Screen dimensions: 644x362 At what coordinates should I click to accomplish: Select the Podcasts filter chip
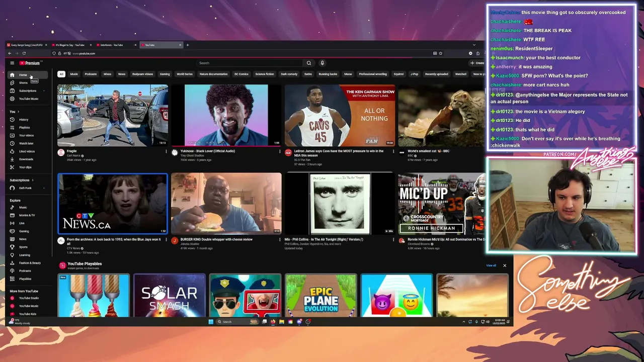[91, 74]
